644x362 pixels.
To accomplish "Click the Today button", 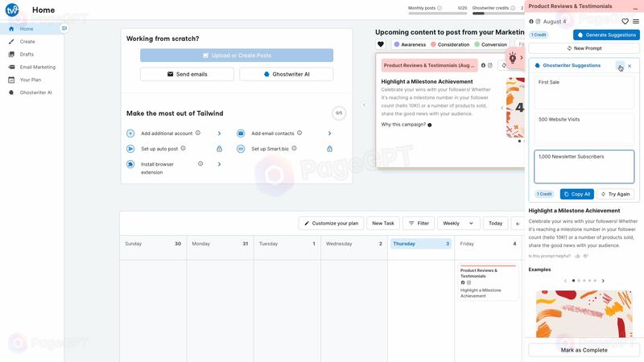I will 495,224.
